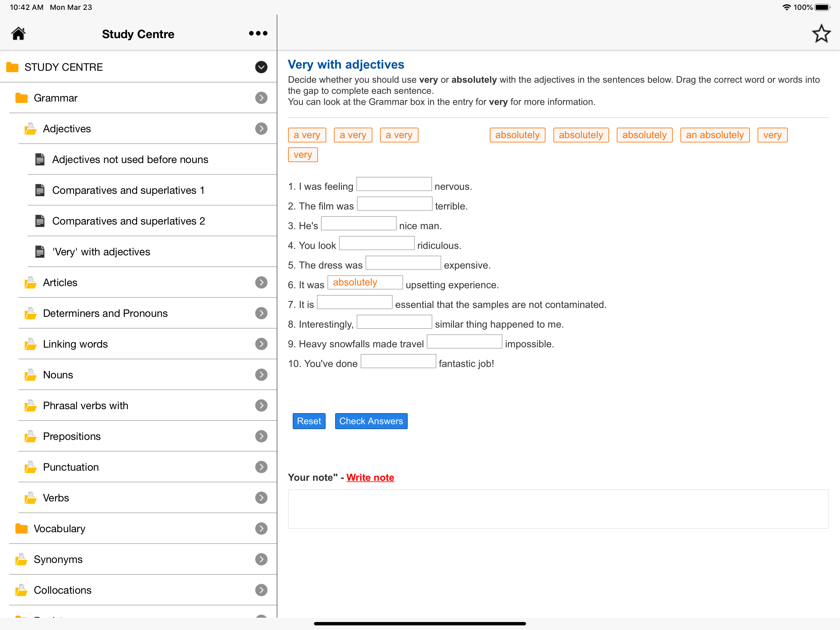This screenshot has width=840, height=630.
Task: Expand the Punctuation chevron
Action: pos(261,467)
